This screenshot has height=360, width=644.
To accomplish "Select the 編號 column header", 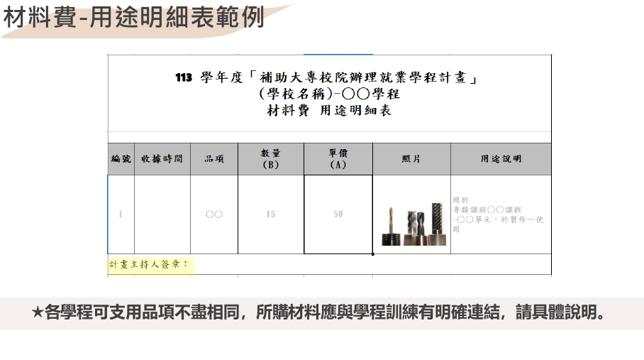I will point(121,159).
